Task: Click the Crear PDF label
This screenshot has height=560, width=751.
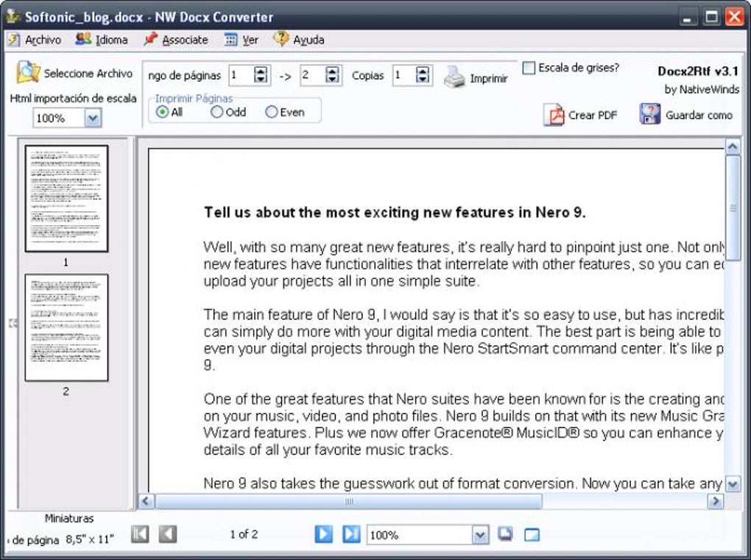Action: (x=593, y=116)
